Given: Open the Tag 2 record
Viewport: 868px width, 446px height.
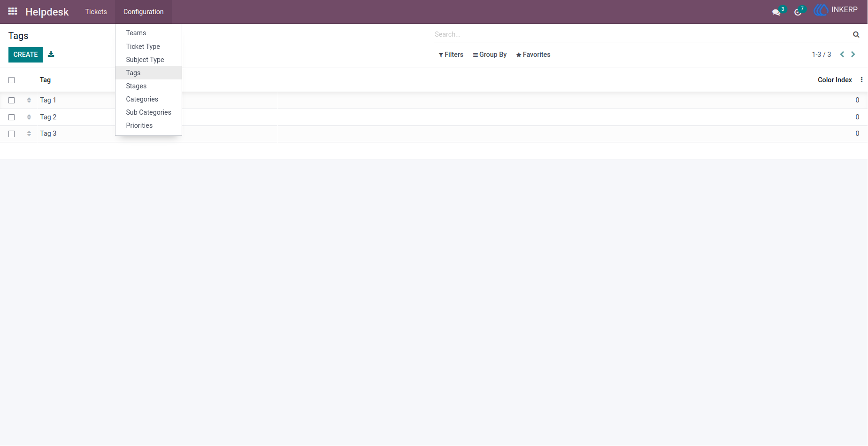Looking at the screenshot, I should click(48, 117).
